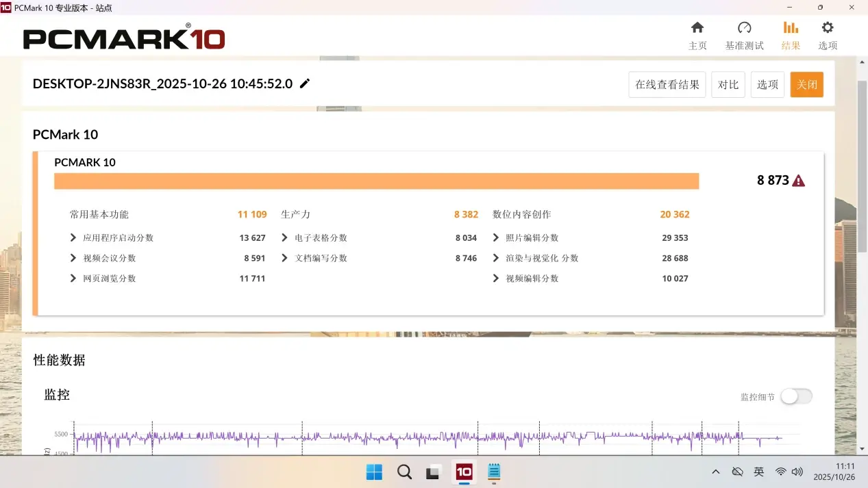Click the orange 关闭 button
868x488 pixels.
(x=806, y=85)
